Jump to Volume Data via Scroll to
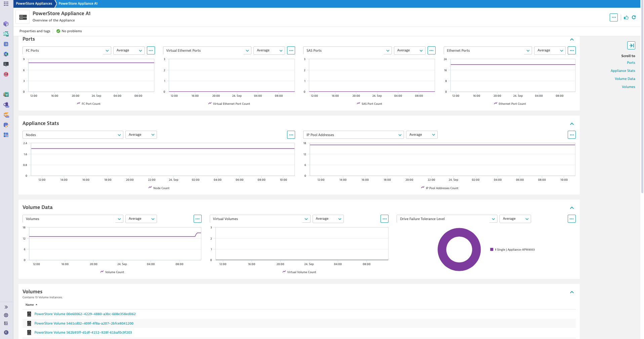The width and height of the screenshot is (644, 339). (625, 79)
